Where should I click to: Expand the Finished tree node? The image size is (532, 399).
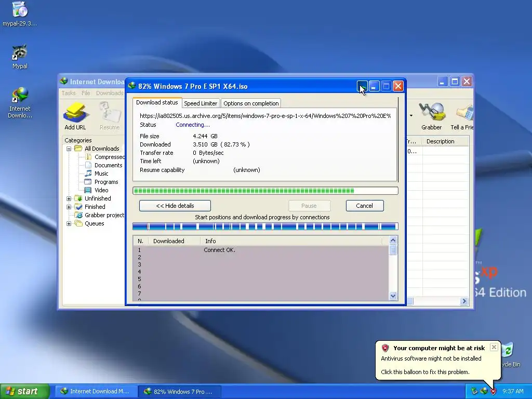(69, 207)
